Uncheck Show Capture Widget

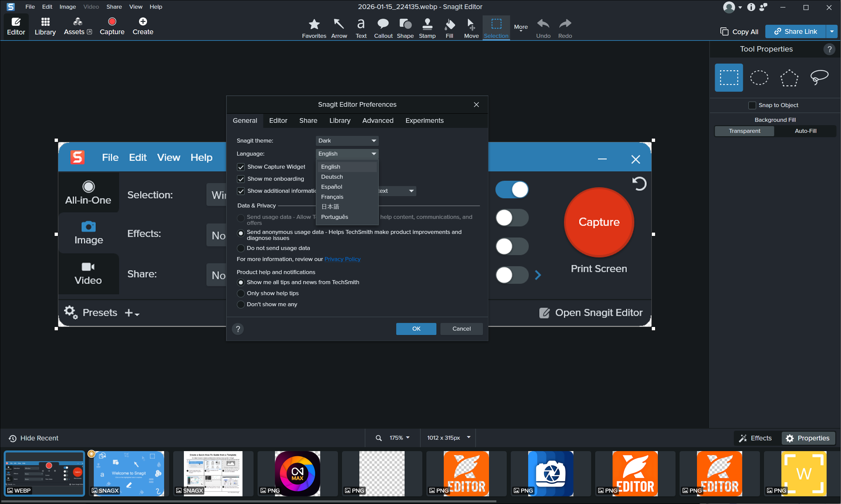click(x=241, y=167)
